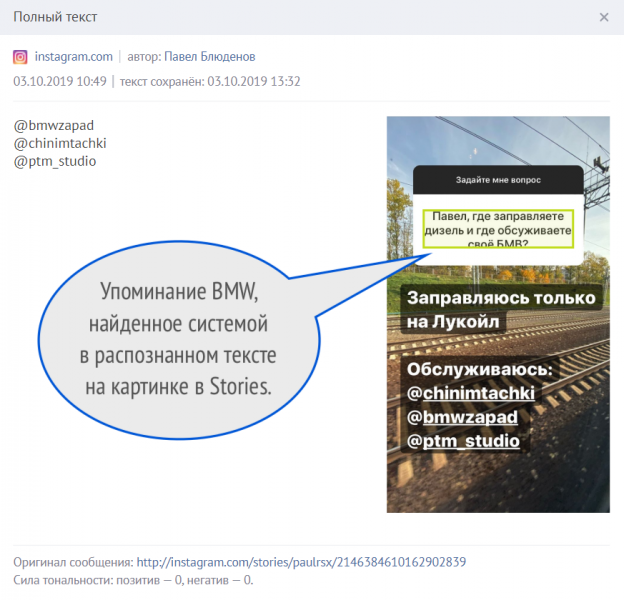Click @ptm_studio tag in the story image
The height and width of the screenshot is (600, 624).
coord(463,441)
